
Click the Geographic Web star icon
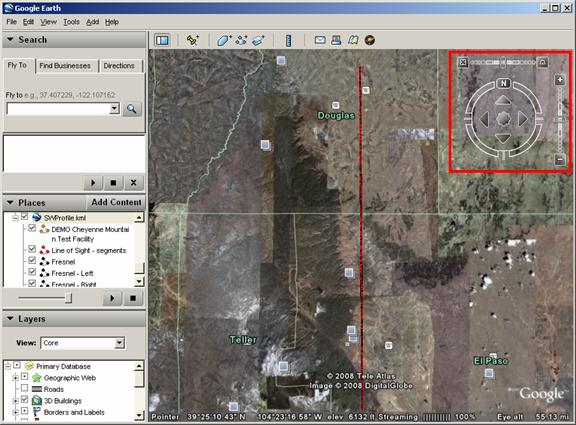pyautogui.click(x=37, y=378)
